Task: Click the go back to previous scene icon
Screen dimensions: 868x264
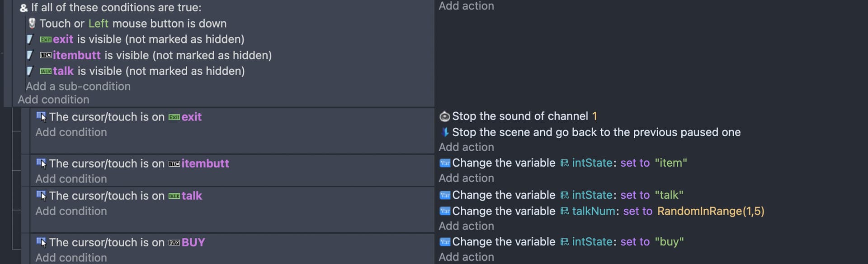Action: tap(445, 132)
